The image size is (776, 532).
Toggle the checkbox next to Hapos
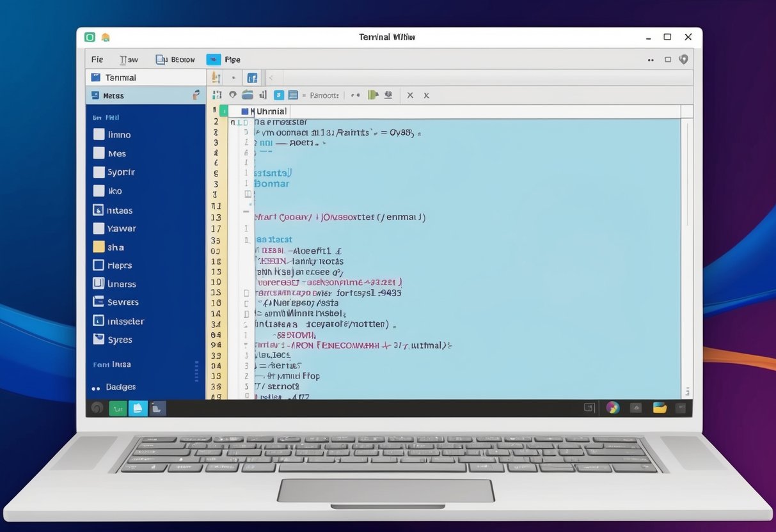pyautogui.click(x=99, y=265)
